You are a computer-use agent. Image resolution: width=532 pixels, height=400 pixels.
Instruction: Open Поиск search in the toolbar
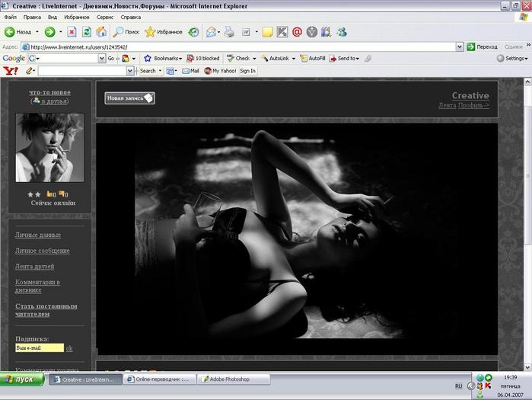(x=126, y=32)
